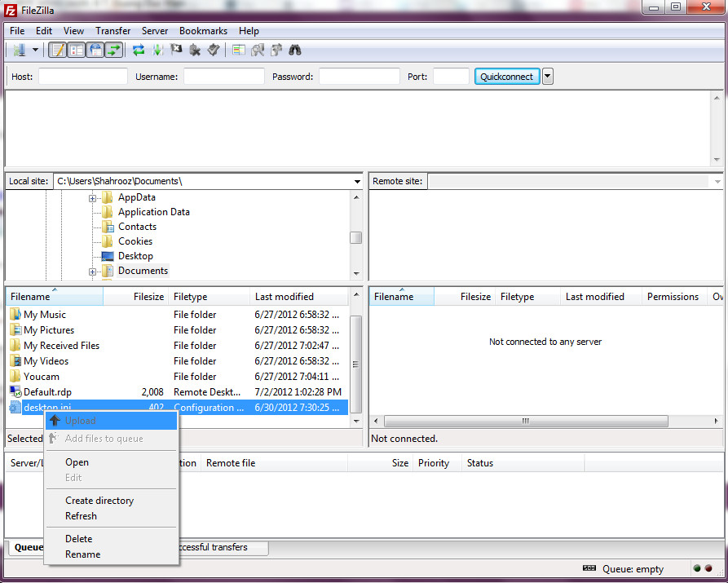Image resolution: width=728 pixels, height=583 pixels.
Task: Click the queue Priority column header
Action: pyautogui.click(x=436, y=463)
